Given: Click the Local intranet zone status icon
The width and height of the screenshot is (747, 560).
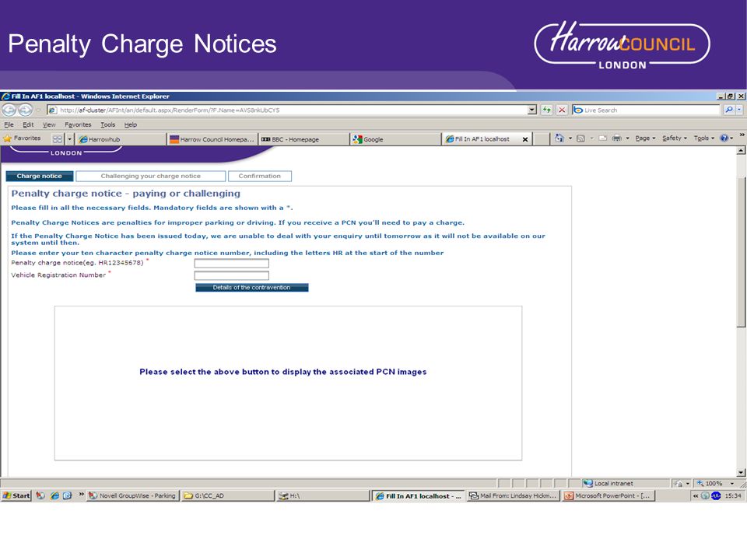Looking at the screenshot, I should pyautogui.click(x=588, y=483).
